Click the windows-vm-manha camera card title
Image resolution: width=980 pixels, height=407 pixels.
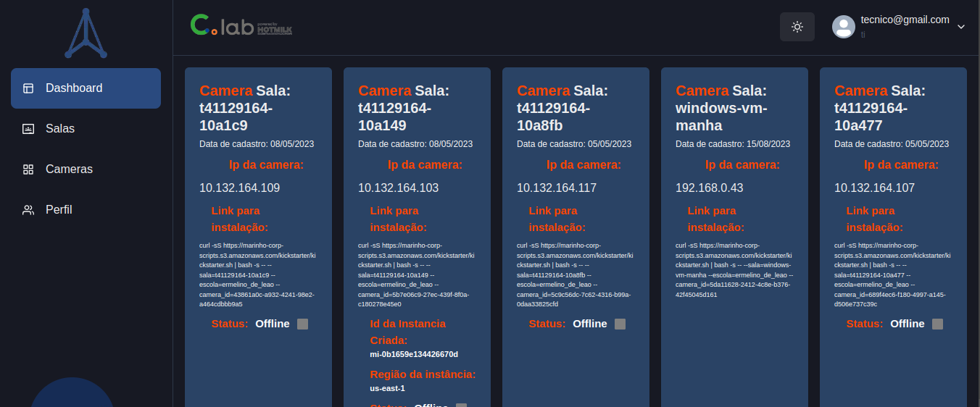click(721, 108)
